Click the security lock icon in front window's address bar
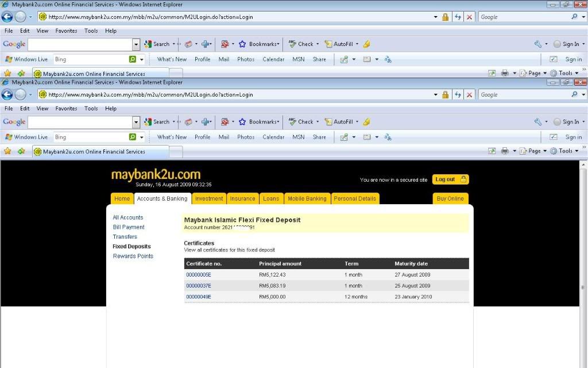 tap(445, 95)
